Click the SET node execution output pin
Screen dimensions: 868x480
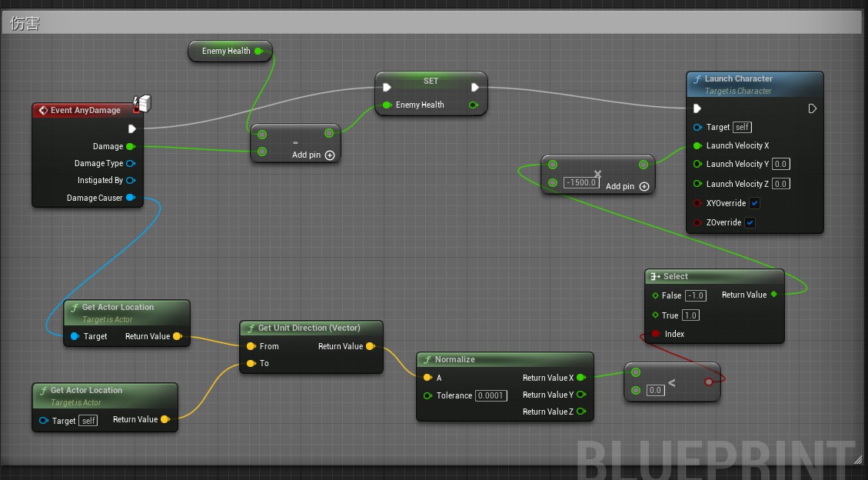pyautogui.click(x=475, y=88)
